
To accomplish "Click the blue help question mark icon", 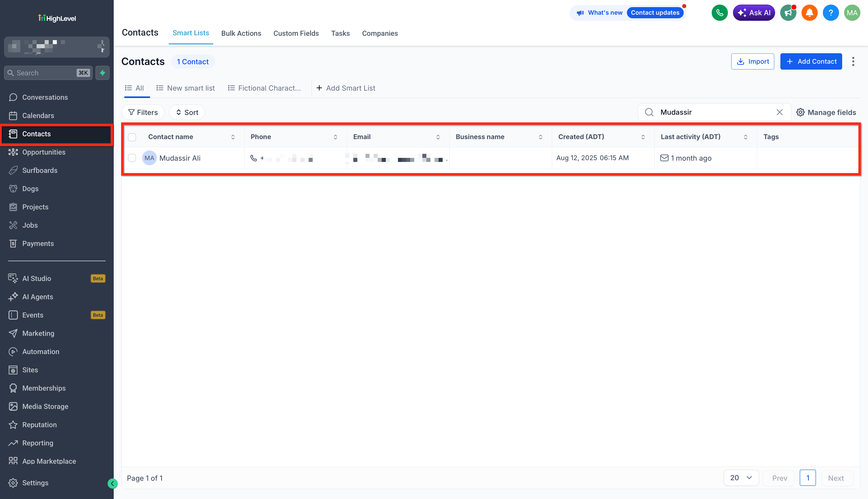I will point(831,13).
